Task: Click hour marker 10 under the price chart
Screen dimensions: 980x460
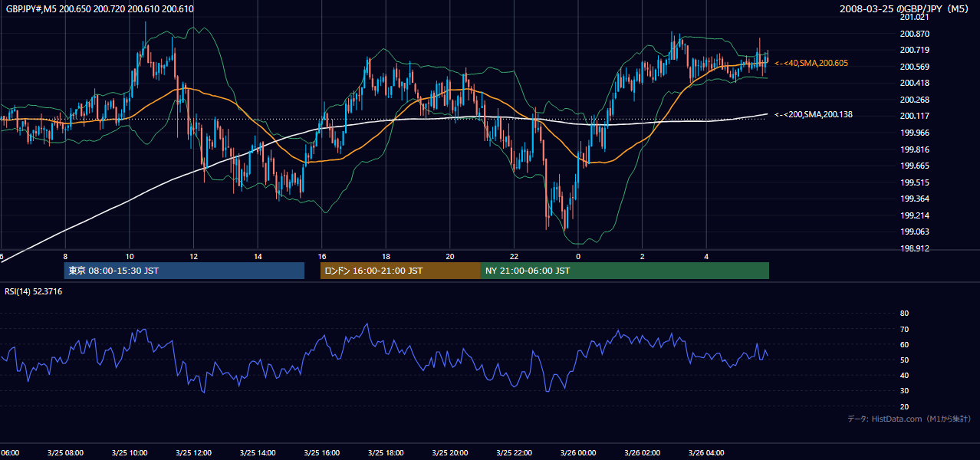Action: coord(130,257)
